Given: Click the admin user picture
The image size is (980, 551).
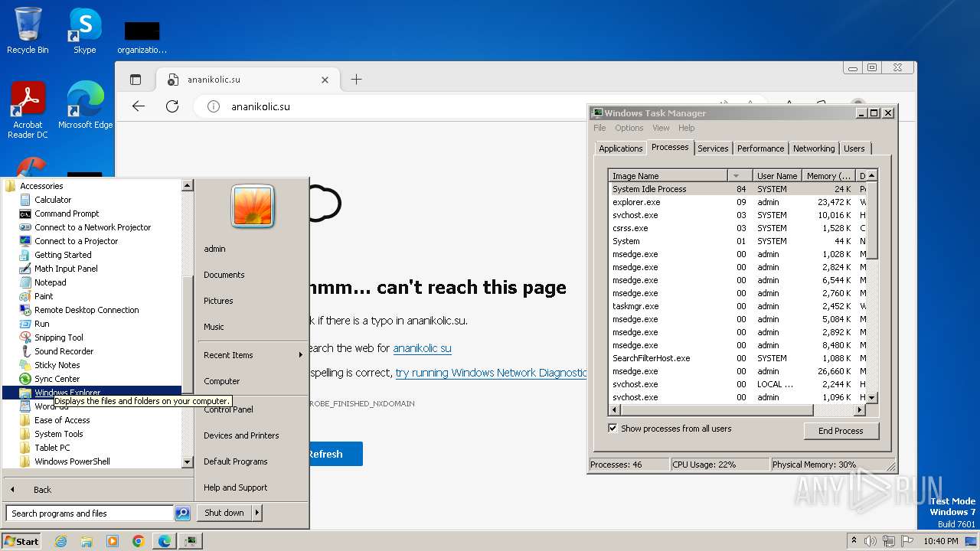Looking at the screenshot, I should [x=253, y=207].
